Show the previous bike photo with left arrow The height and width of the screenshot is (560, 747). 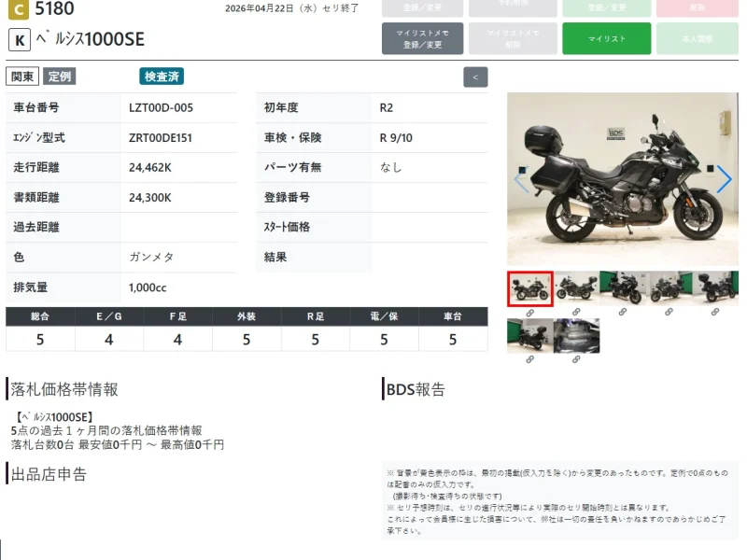click(521, 179)
